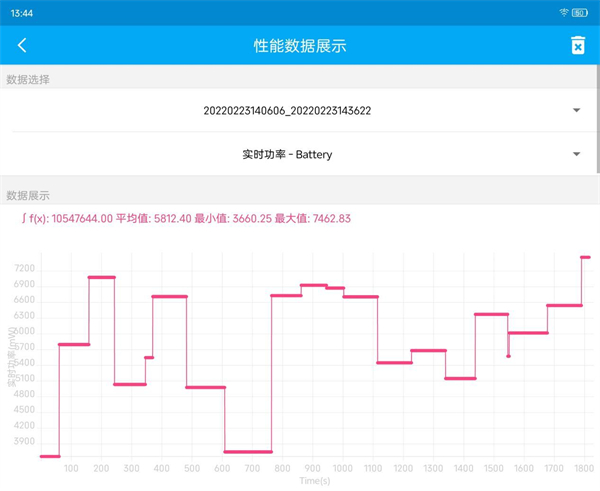Tap the battery level indicator
This screenshot has height=491, width=600.
(x=580, y=12)
